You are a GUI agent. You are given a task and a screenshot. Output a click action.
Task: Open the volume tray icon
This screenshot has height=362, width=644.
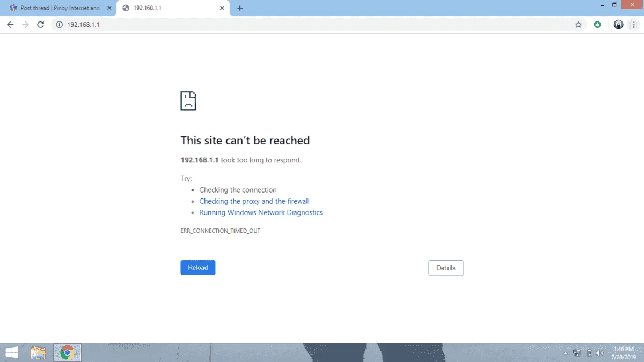pos(599,353)
